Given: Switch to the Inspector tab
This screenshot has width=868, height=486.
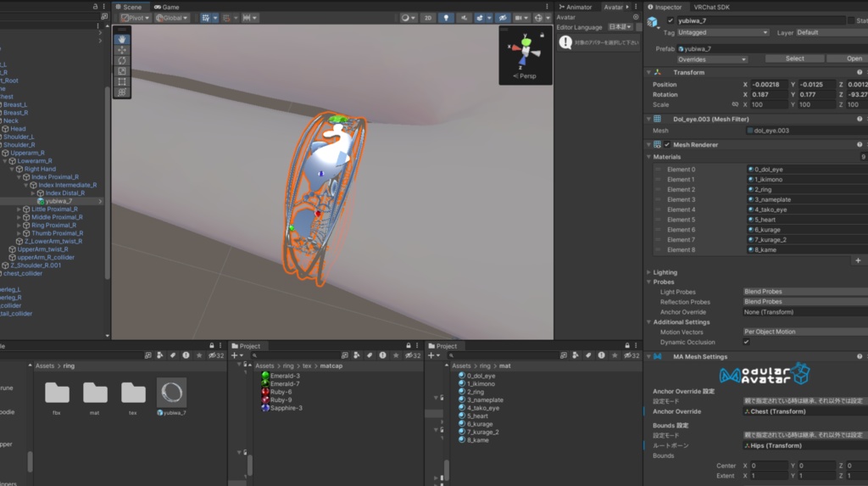Looking at the screenshot, I should coord(665,7).
